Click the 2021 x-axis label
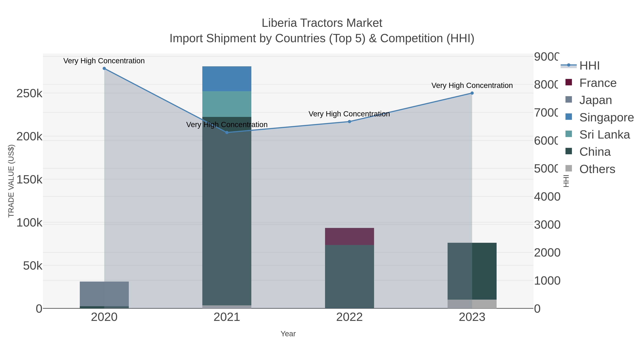The image size is (644, 362). pyautogui.click(x=227, y=317)
